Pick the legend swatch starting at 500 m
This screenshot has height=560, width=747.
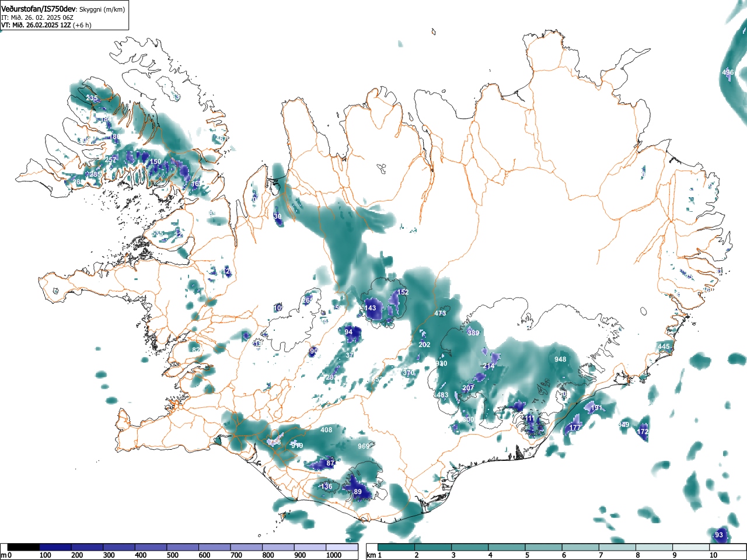[x=183, y=547]
